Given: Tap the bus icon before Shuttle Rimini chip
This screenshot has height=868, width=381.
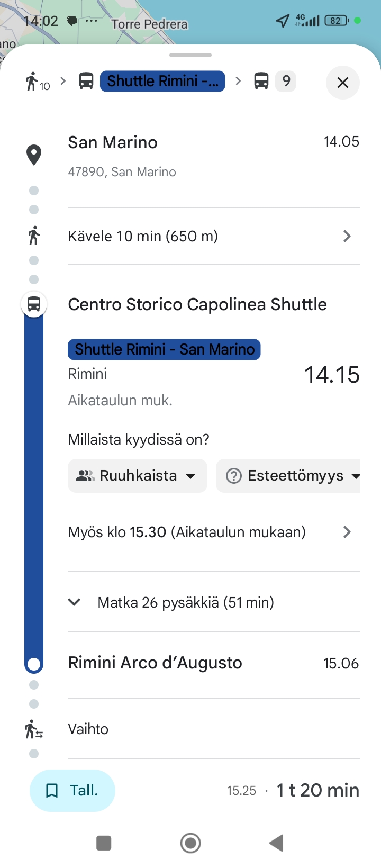Looking at the screenshot, I should pos(86,81).
